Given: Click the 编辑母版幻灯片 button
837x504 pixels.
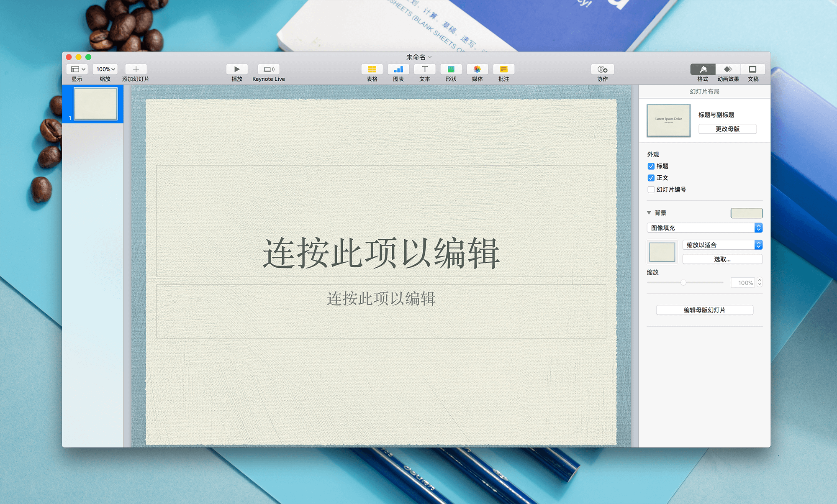Looking at the screenshot, I should [x=705, y=310].
